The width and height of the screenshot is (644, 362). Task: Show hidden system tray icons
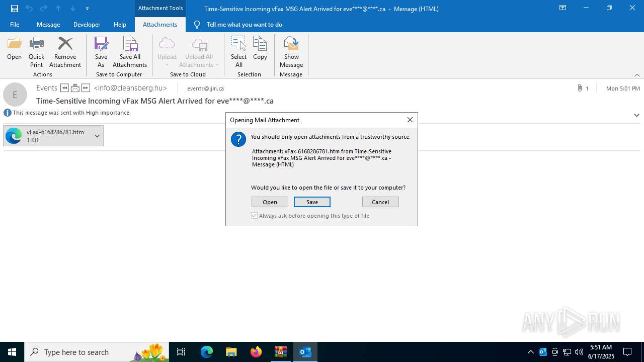531,352
